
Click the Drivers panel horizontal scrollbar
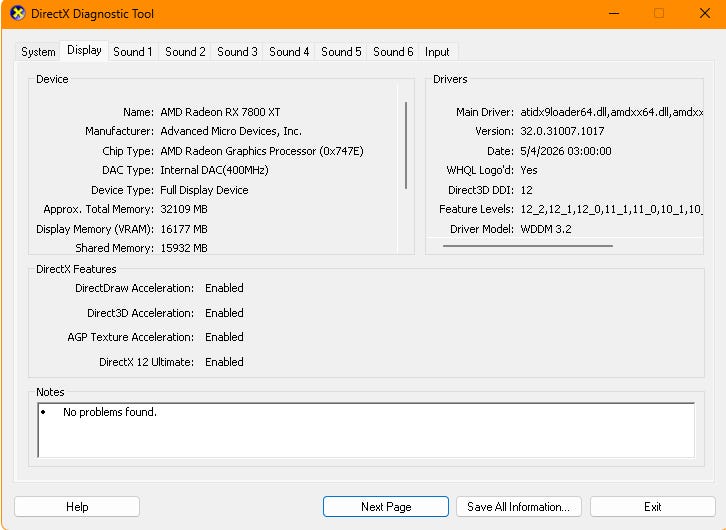(528, 246)
